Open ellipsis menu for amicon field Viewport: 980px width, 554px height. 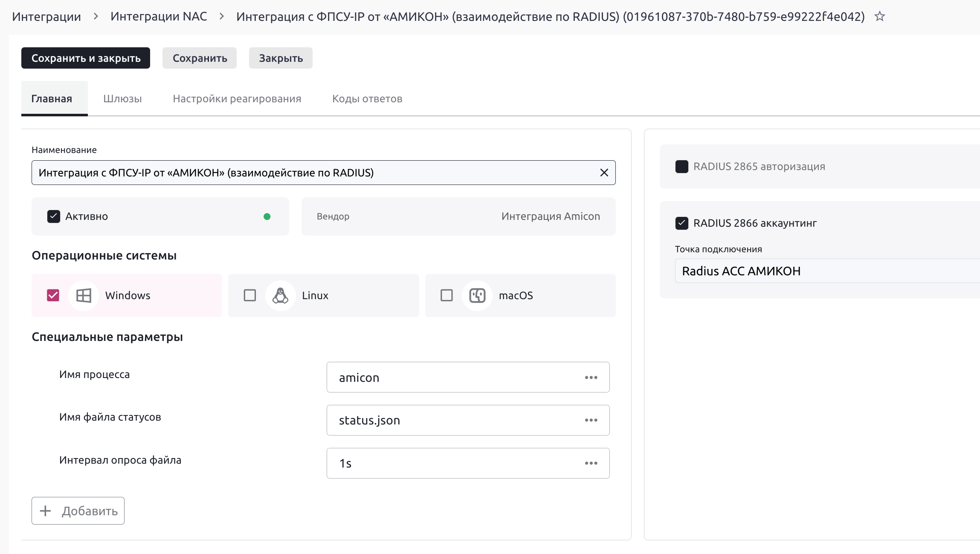coord(591,378)
